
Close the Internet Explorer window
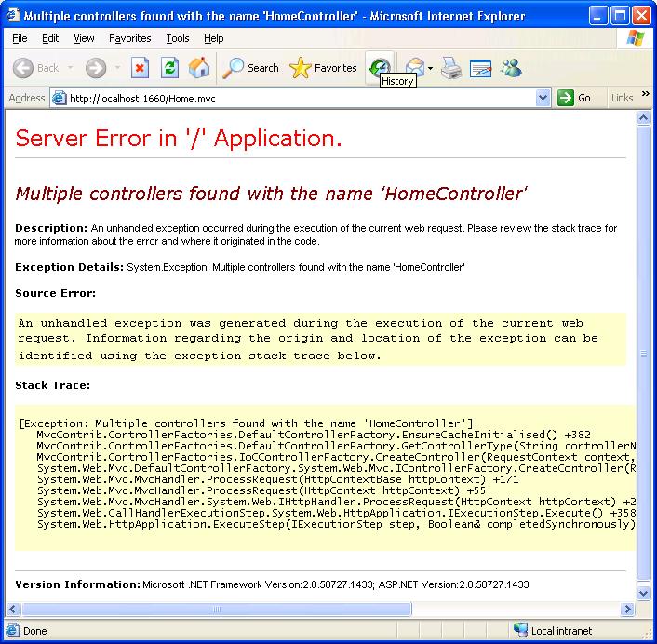[x=641, y=16]
